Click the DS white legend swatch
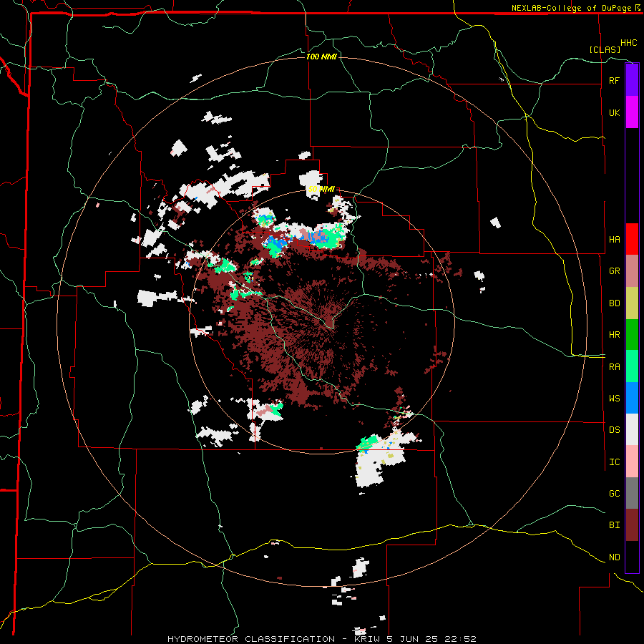The image size is (644, 644). point(632,429)
